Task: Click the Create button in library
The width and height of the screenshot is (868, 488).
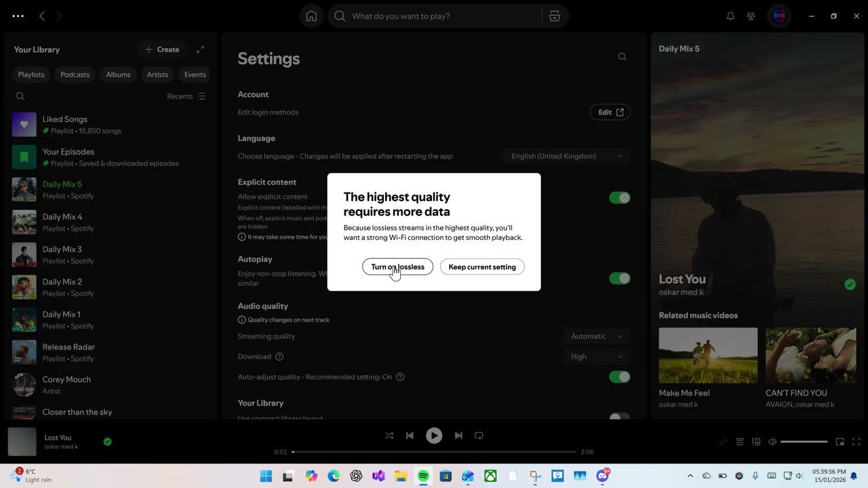Action: click(x=162, y=49)
